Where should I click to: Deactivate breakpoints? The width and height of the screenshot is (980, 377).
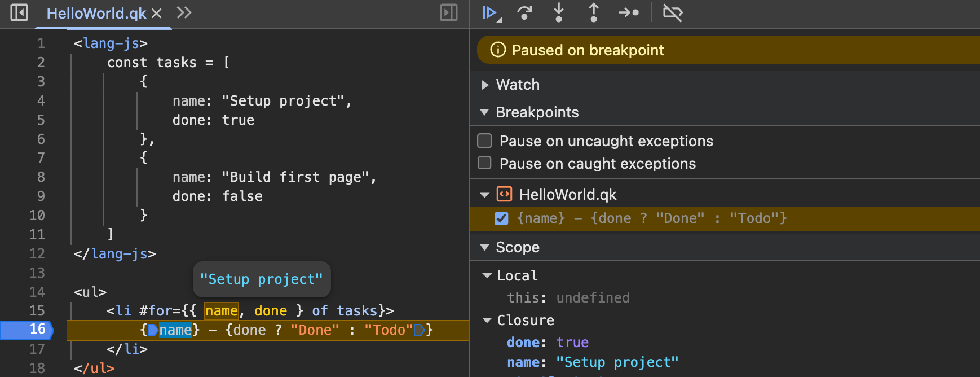[x=673, y=12]
